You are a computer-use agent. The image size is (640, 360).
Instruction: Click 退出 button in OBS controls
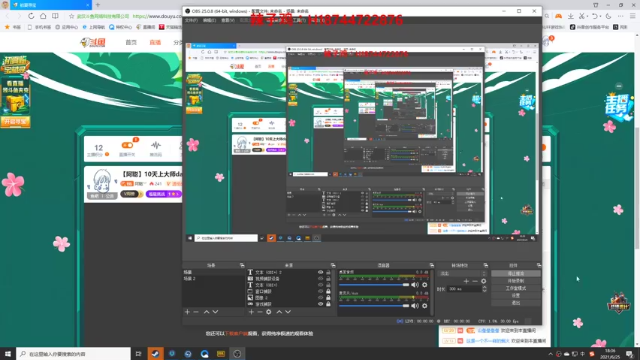pos(516,303)
